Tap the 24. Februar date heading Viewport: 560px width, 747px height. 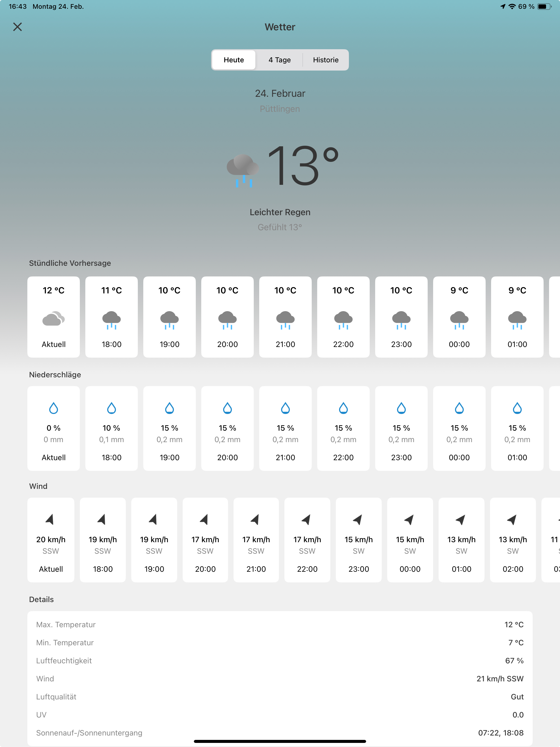tap(280, 93)
